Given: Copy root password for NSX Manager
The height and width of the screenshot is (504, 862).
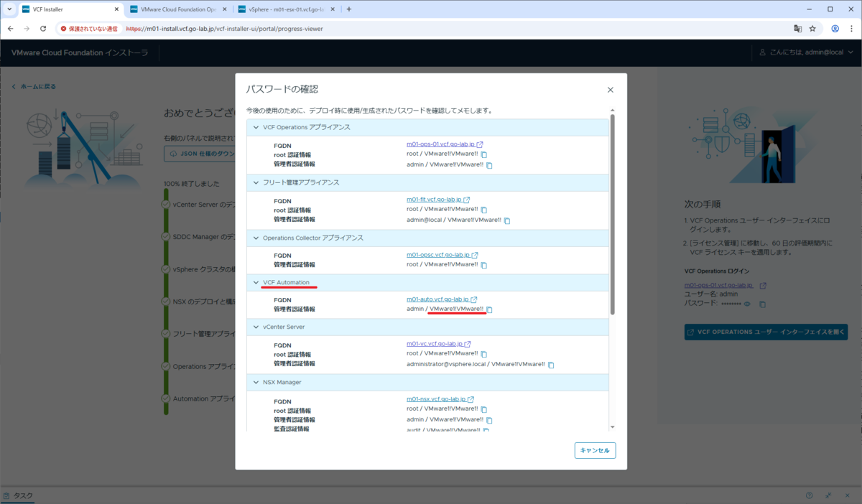Looking at the screenshot, I should click(x=483, y=410).
